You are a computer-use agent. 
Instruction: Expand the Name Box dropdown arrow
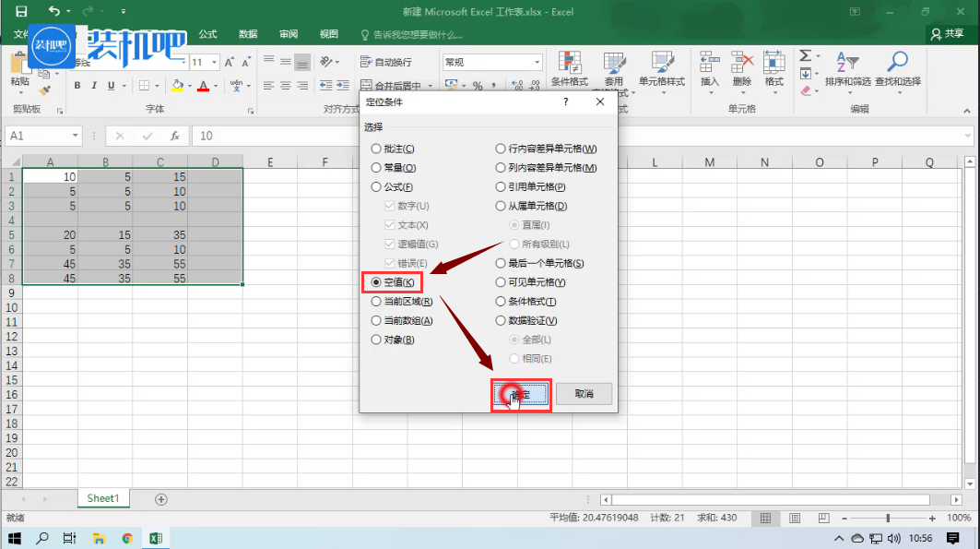pos(76,136)
